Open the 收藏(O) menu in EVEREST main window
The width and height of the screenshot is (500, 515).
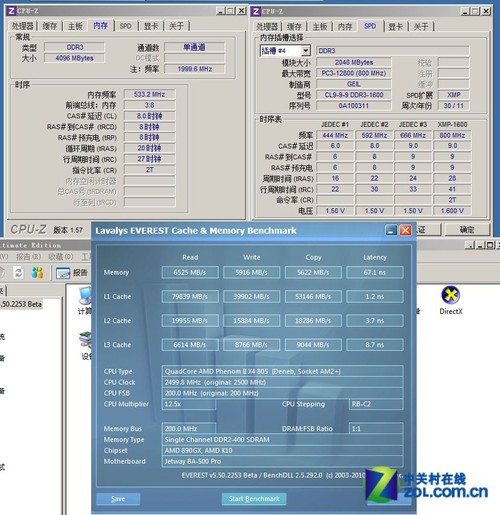click(60, 257)
